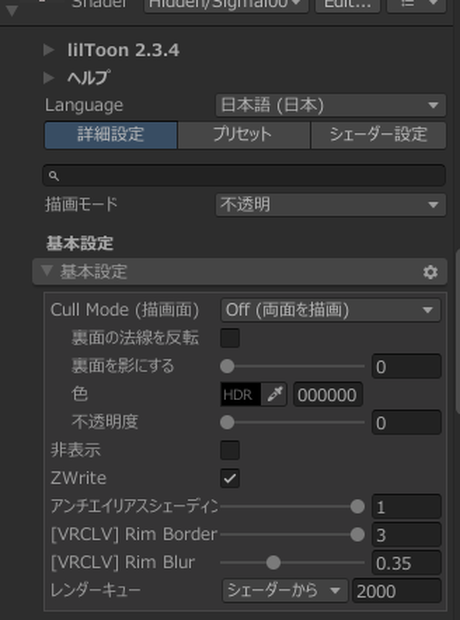Open the Language dropdown

[331, 105]
